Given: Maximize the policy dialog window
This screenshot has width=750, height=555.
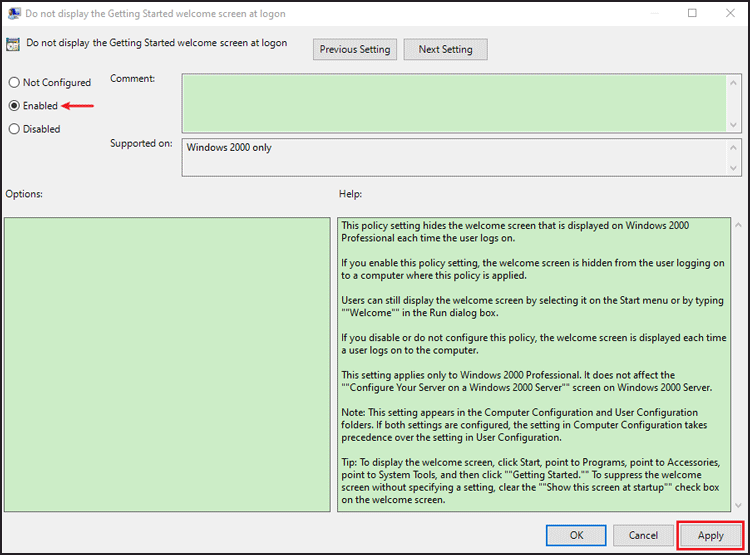Looking at the screenshot, I should (692, 13).
